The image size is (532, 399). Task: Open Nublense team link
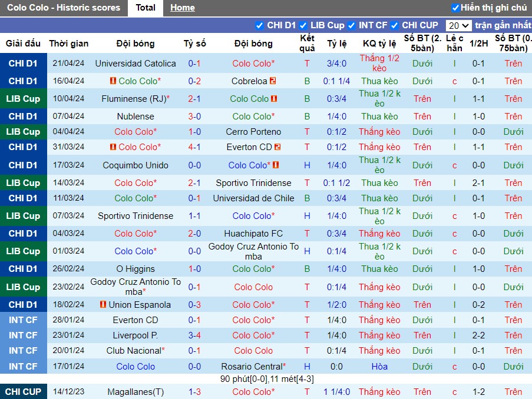[136, 117]
